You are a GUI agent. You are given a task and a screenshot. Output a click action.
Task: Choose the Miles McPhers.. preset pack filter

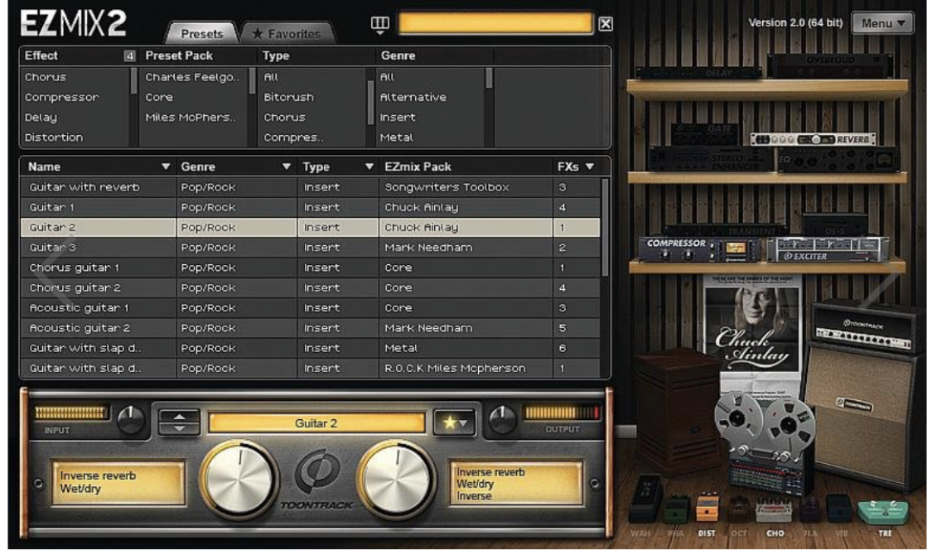click(x=191, y=118)
